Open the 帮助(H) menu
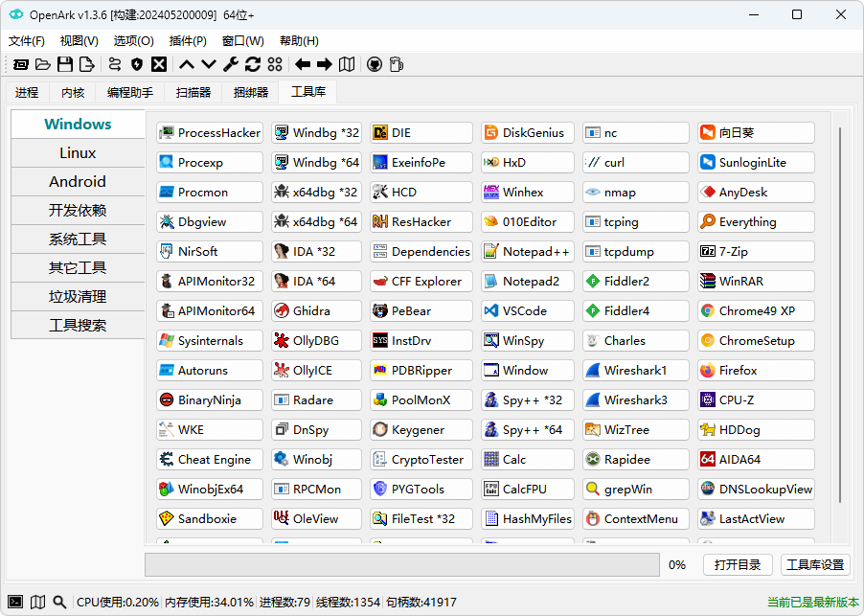Viewport: 864px width, 616px height. click(x=299, y=41)
